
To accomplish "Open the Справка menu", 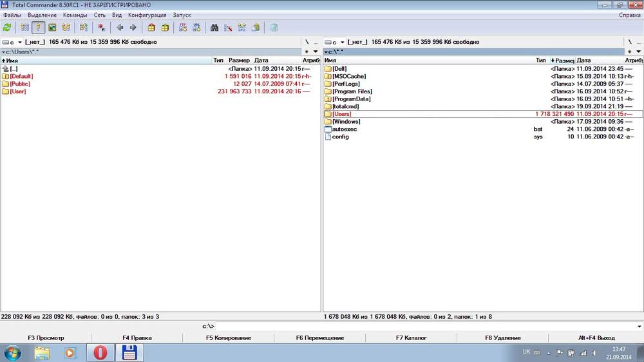I will 630,15.
